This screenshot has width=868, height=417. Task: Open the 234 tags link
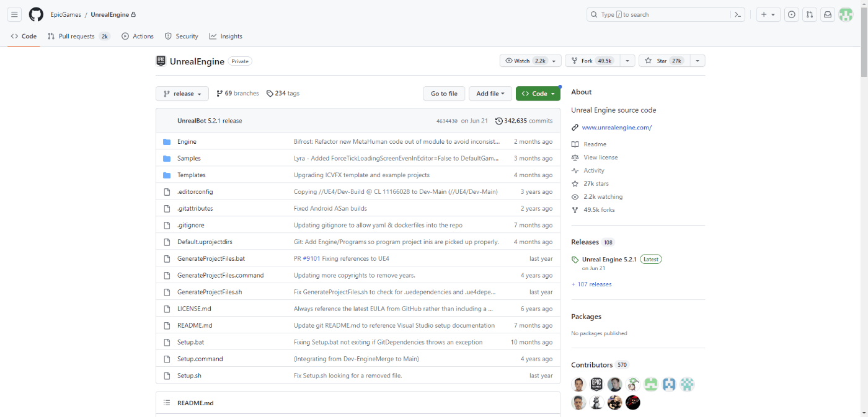[283, 94]
